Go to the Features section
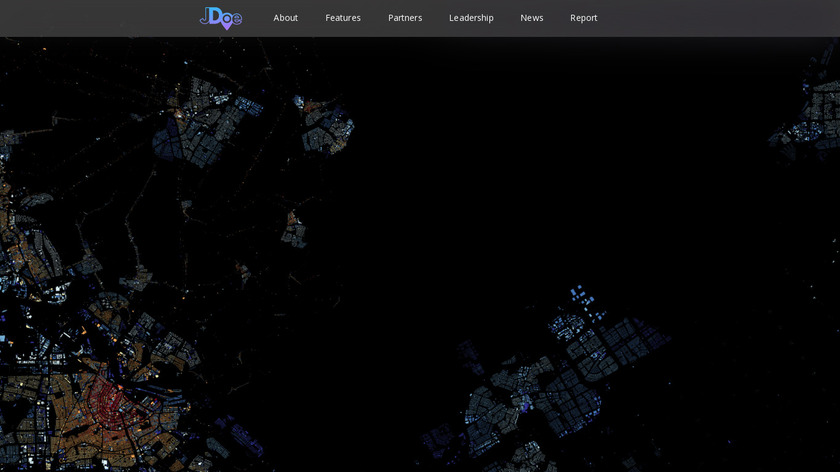Viewport: 840px width, 472px height. tap(343, 18)
